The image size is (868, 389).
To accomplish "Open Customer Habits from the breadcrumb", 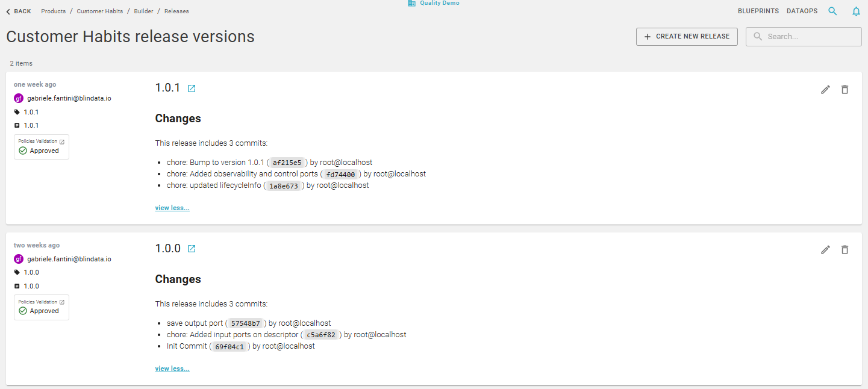I will 99,11.
